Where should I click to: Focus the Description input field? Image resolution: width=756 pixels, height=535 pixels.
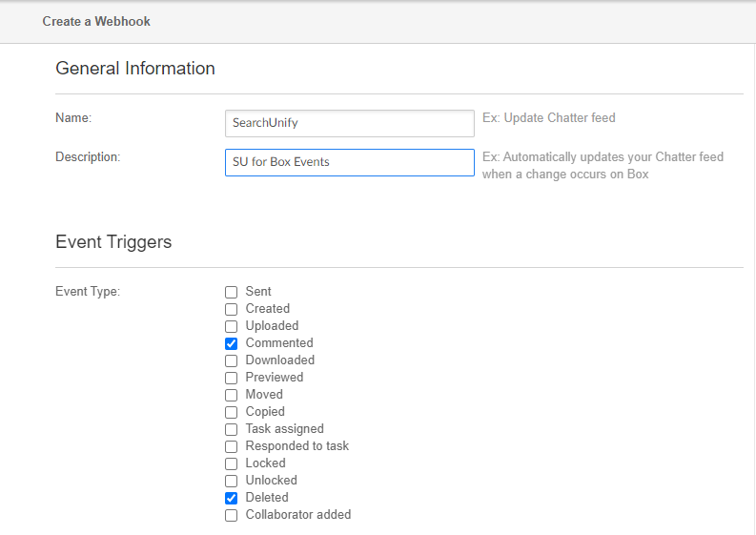point(349,162)
